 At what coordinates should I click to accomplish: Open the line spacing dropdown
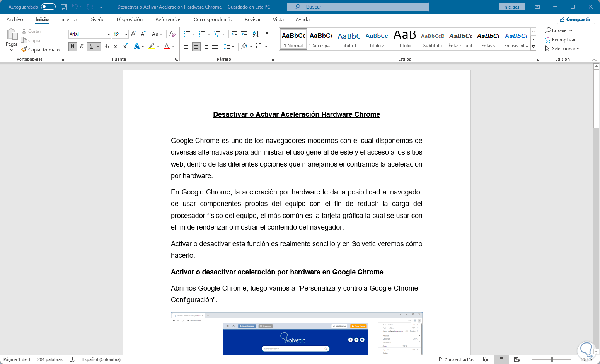click(x=233, y=46)
